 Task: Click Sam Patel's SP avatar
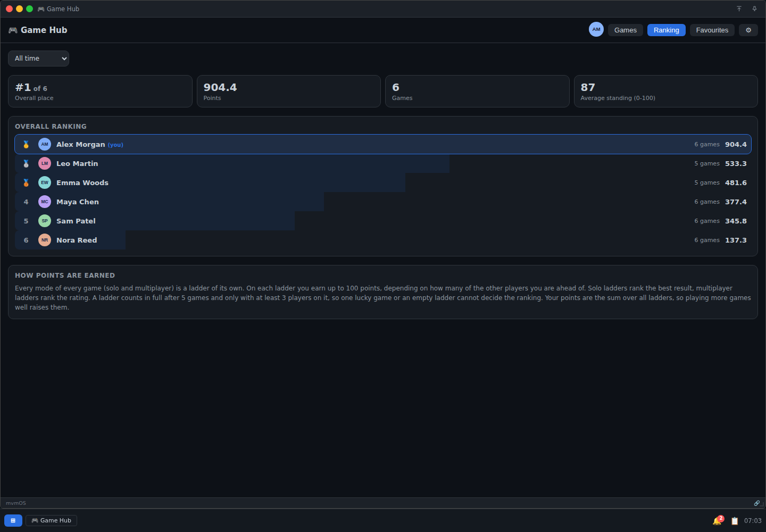click(45, 221)
